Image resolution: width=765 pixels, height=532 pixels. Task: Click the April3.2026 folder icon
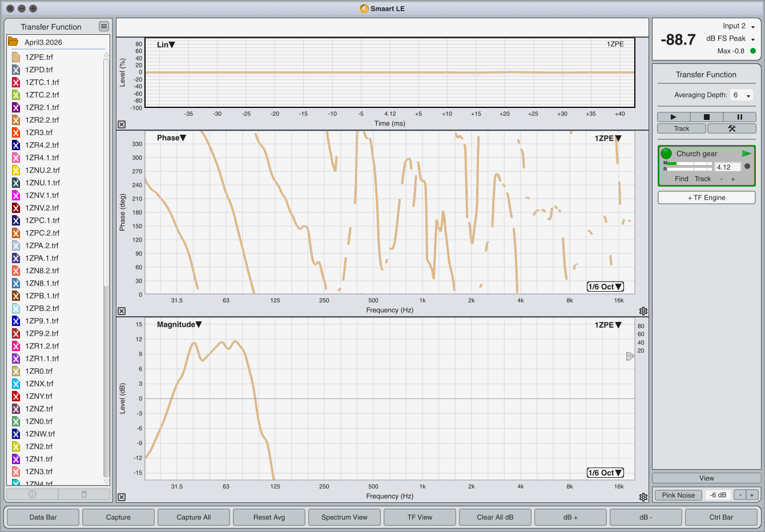tap(13, 42)
